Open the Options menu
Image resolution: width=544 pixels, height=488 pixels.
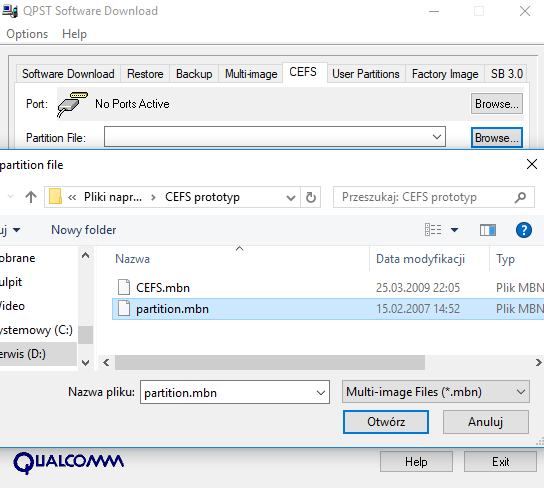coord(27,34)
